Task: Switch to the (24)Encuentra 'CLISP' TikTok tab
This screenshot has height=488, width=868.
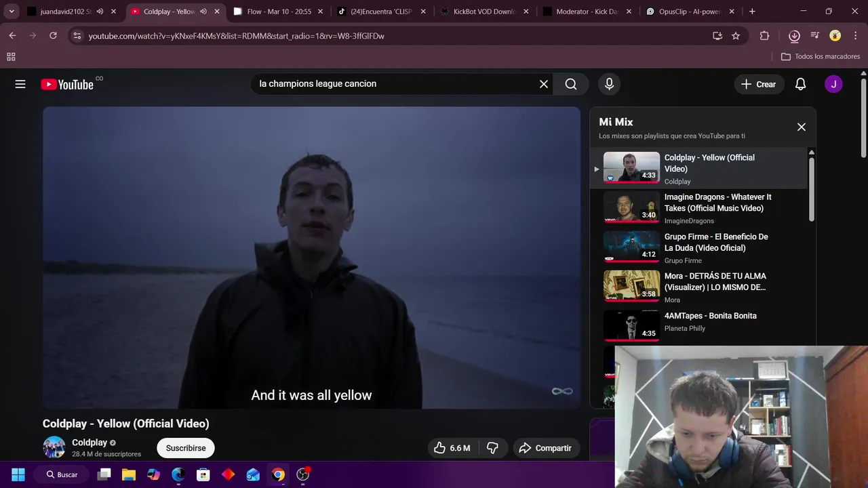Action: [x=381, y=12]
